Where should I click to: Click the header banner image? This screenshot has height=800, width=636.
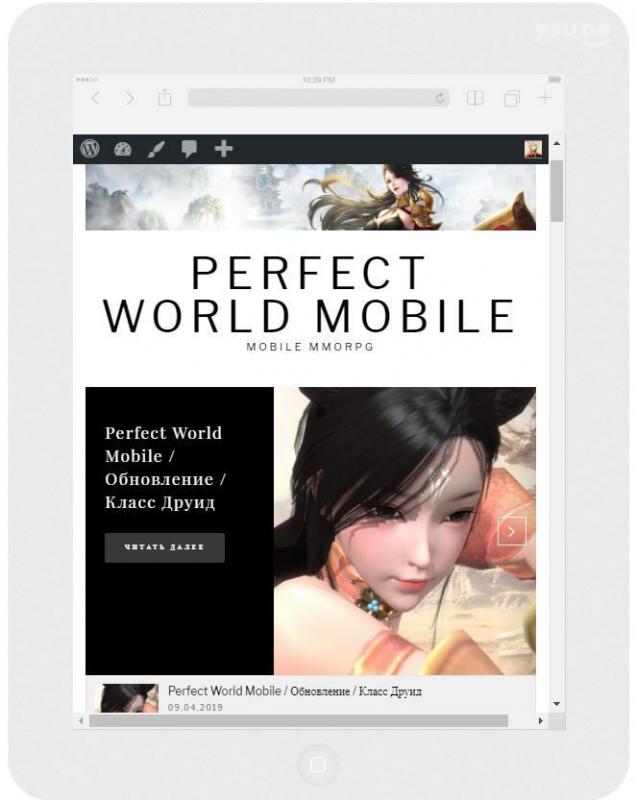[311, 197]
